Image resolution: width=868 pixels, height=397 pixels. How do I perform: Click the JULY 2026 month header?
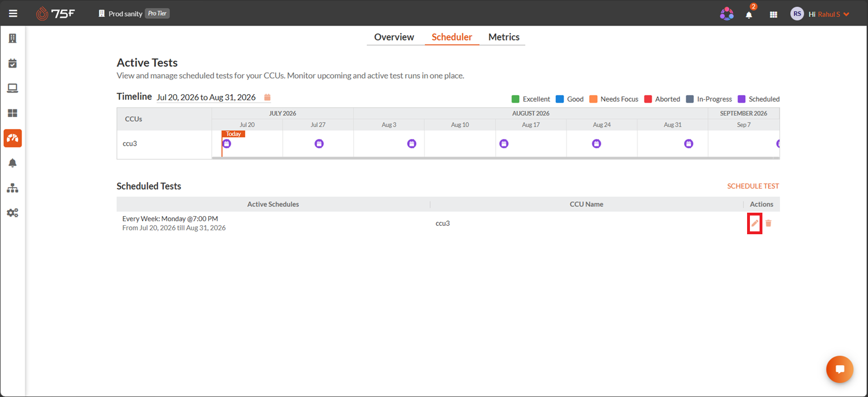(282, 113)
